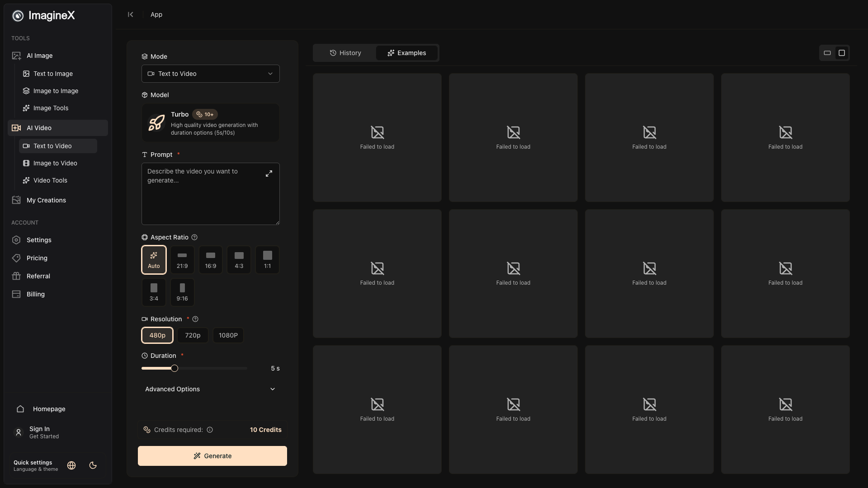Select 4:3 aspect ratio
Image resolution: width=868 pixels, height=488 pixels.
239,260
